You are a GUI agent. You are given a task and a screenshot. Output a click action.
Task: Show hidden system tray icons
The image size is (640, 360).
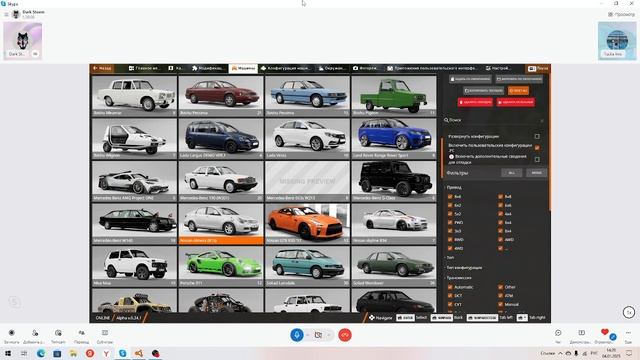(x=560, y=353)
